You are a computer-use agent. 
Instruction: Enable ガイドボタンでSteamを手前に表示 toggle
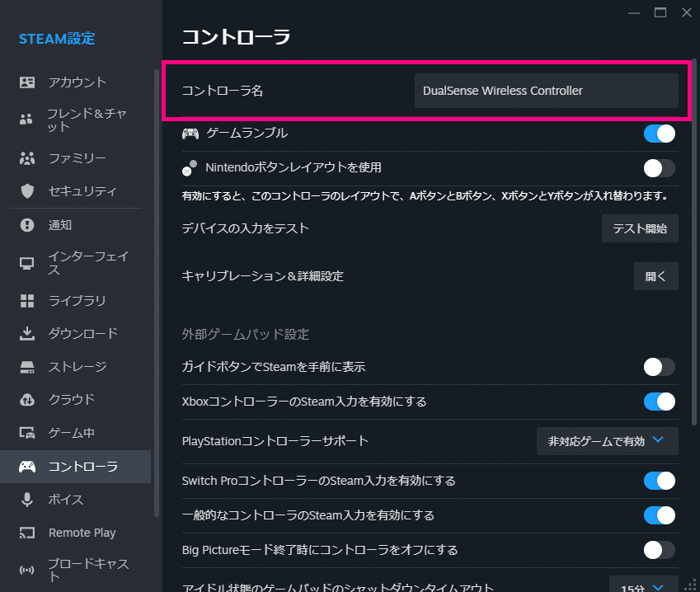click(x=660, y=367)
